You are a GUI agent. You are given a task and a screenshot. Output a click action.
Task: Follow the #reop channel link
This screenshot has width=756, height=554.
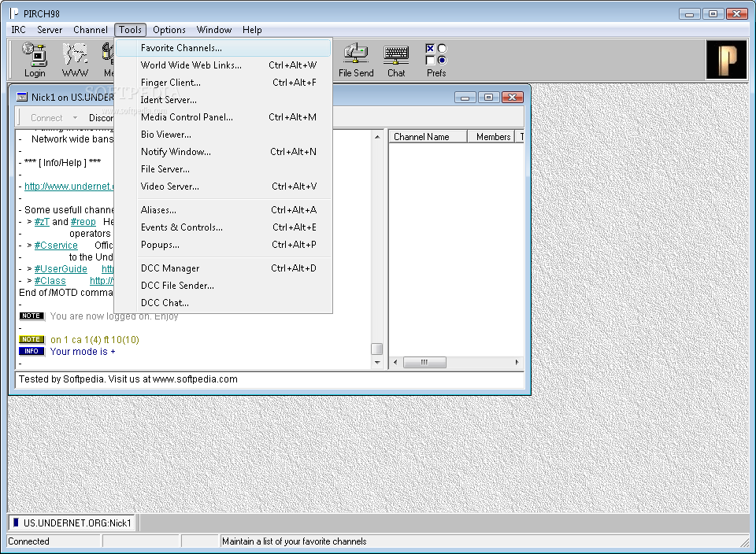coord(83,222)
